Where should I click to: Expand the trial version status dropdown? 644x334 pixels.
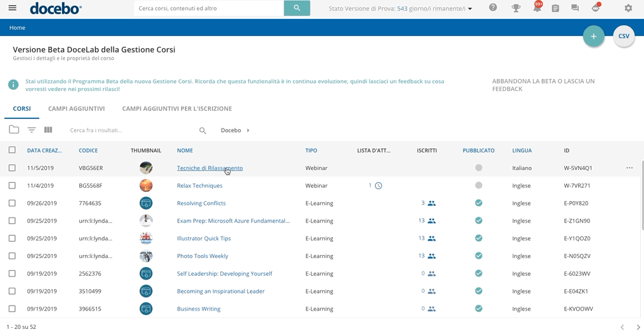pos(470,9)
